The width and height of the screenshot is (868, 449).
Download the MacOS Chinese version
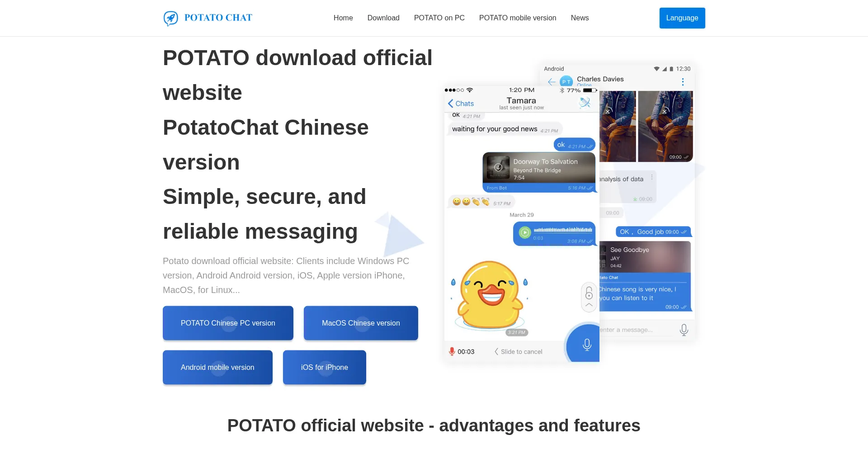pos(361,323)
